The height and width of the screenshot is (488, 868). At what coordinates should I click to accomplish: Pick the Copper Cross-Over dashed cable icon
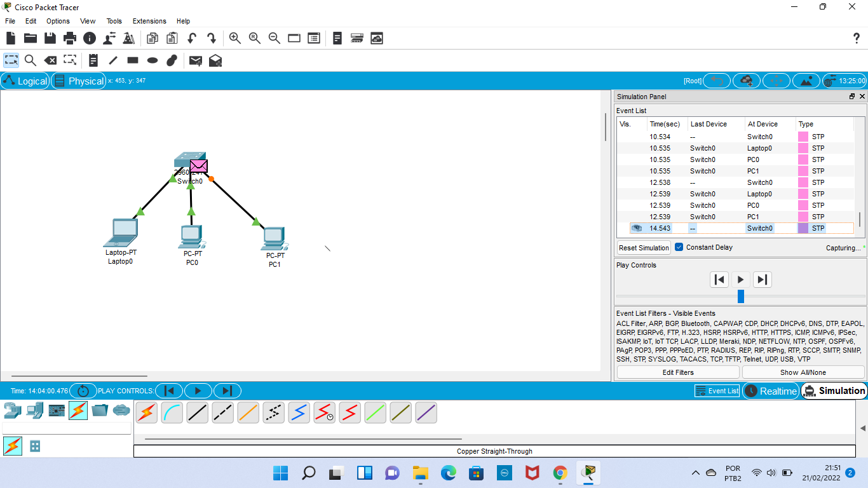click(x=223, y=413)
